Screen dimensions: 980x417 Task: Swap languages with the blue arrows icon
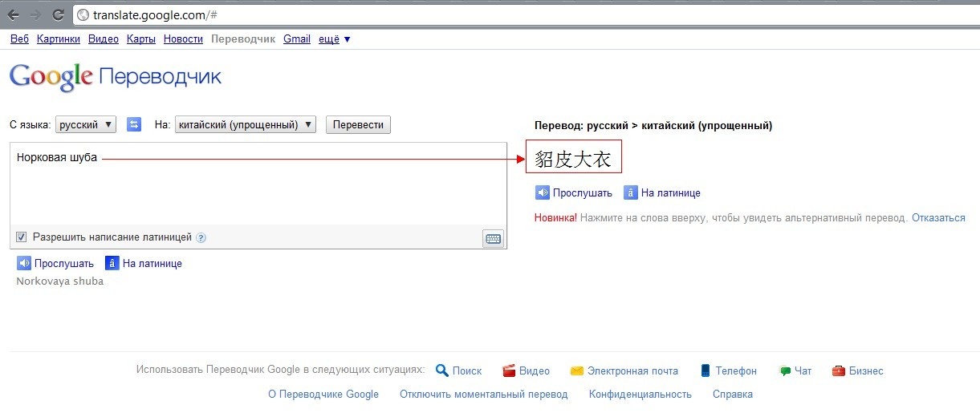pos(135,124)
